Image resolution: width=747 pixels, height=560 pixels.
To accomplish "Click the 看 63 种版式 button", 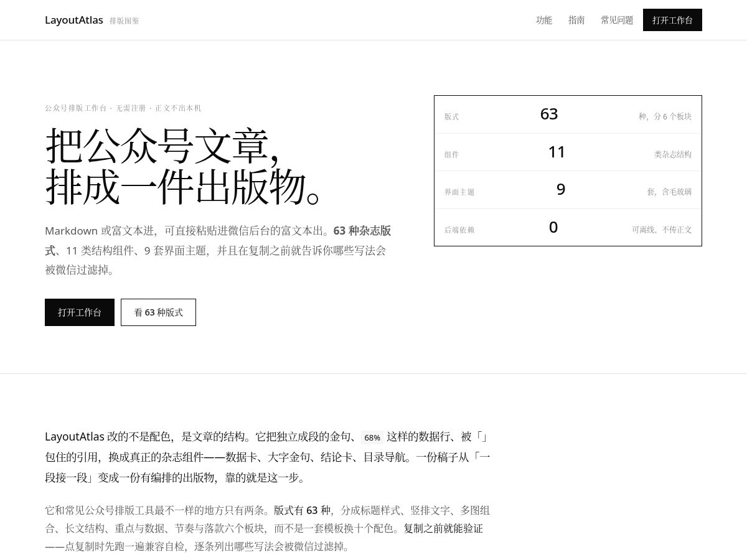I will coord(158,312).
